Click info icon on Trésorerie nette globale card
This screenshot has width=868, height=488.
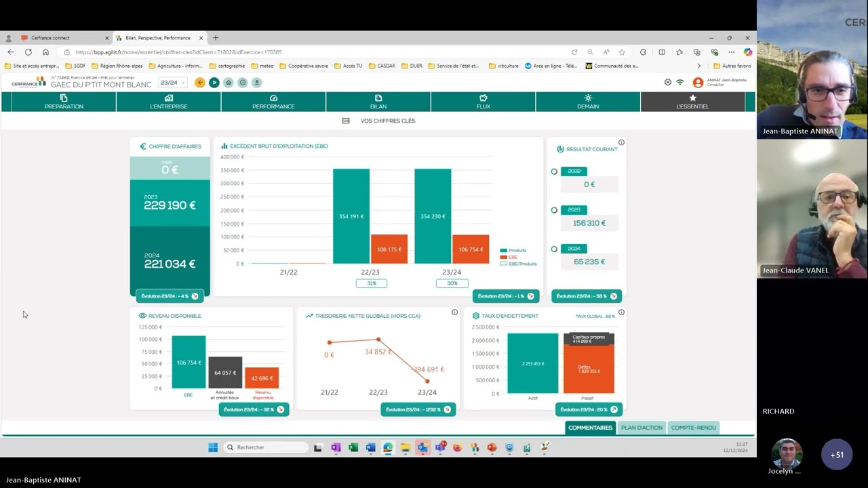454,312
